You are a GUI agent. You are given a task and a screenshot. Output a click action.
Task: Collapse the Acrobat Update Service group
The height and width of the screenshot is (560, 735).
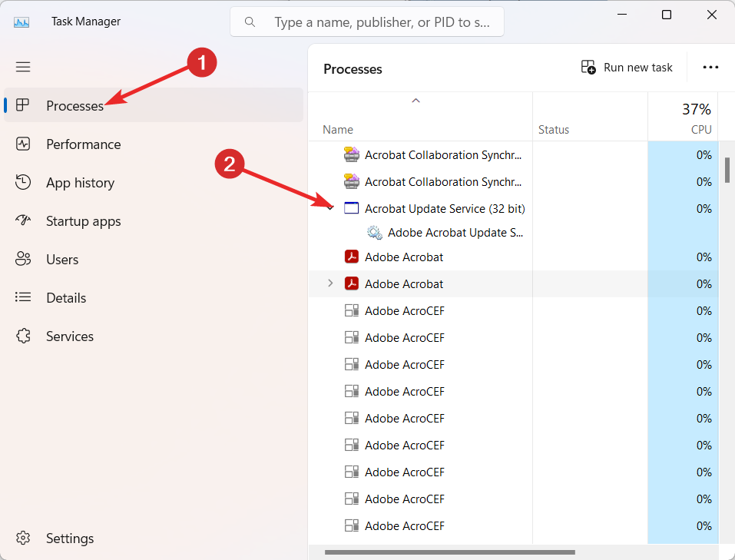pos(330,208)
